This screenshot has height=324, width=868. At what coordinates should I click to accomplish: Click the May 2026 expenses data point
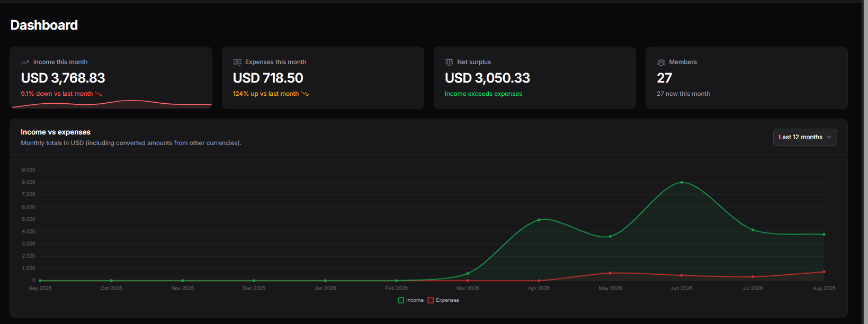[610, 273]
